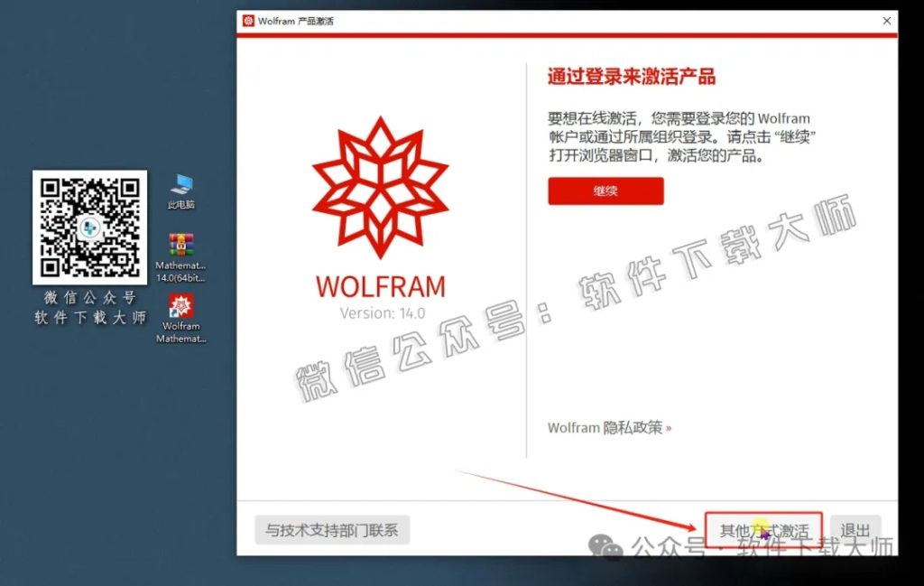
Task: Click the WeChat QR code image
Action: [x=89, y=226]
